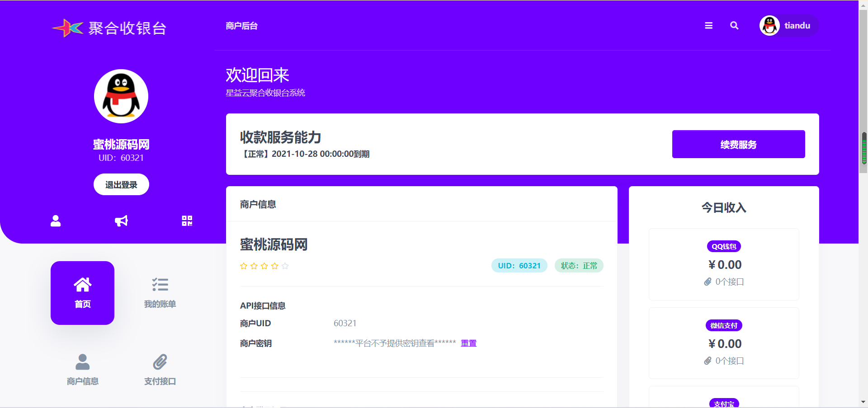This screenshot has width=868, height=408.
Task: Open the hamburger menu in the top bar
Action: (x=708, y=26)
